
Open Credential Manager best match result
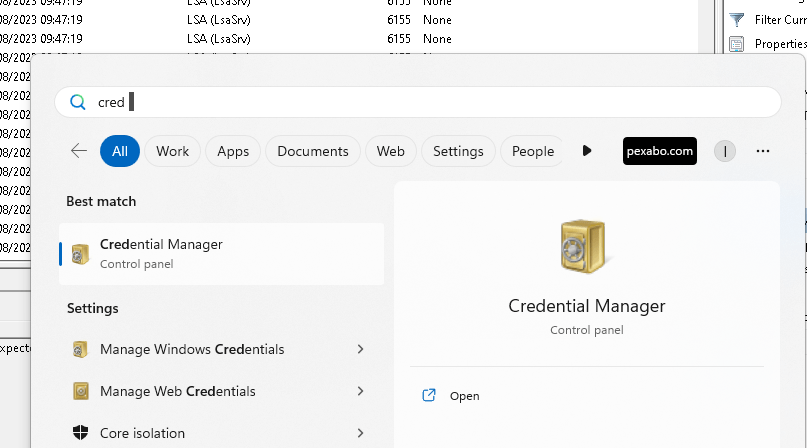tap(221, 254)
